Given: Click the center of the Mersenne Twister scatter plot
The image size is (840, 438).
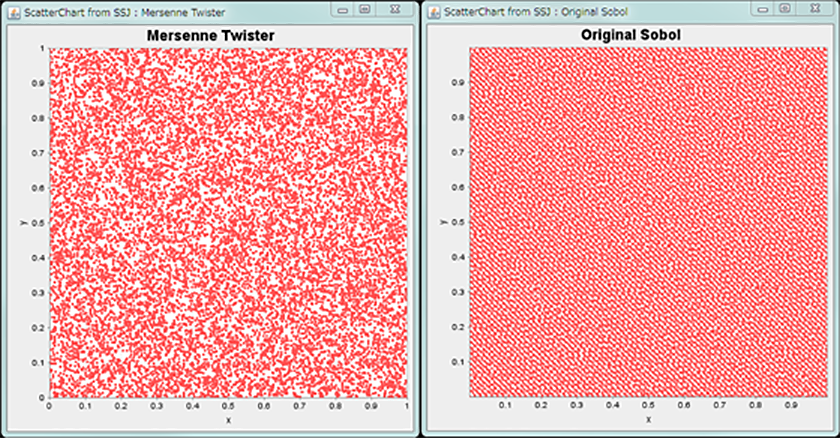Looking at the screenshot, I should [228, 222].
